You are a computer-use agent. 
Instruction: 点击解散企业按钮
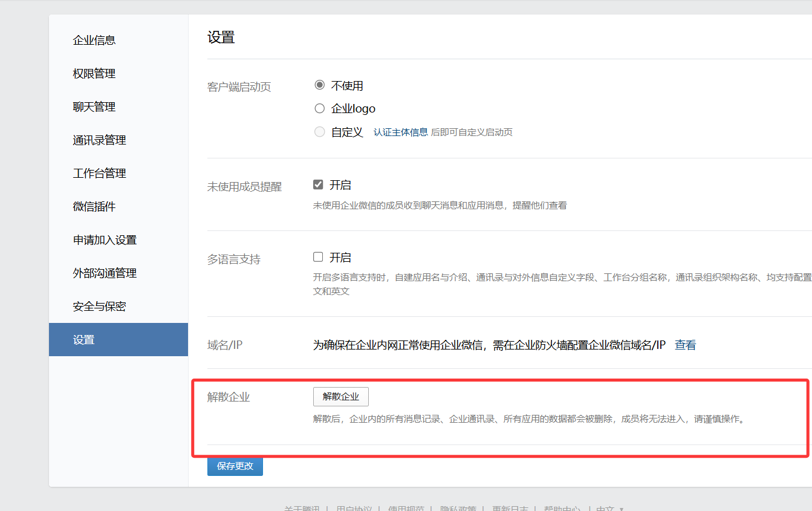coord(340,396)
